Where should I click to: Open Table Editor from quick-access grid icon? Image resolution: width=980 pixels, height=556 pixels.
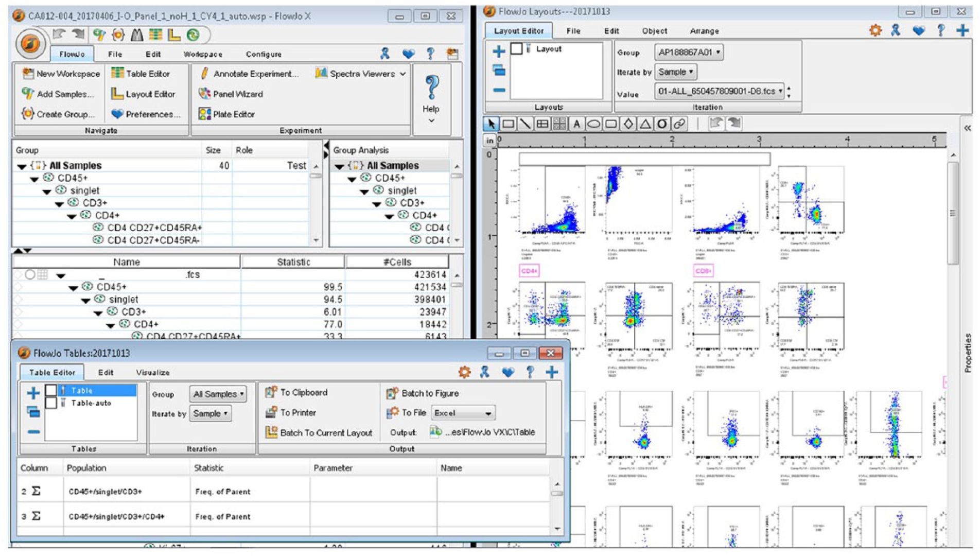(x=155, y=35)
